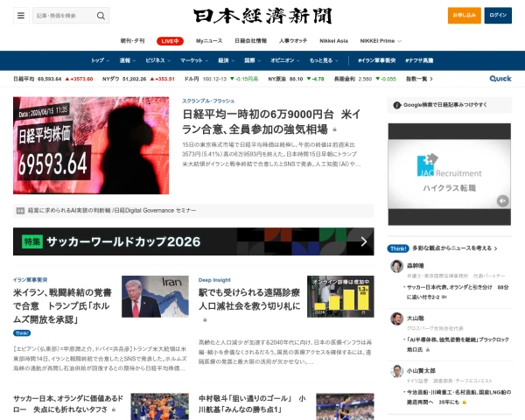Open 多彩な観点からニュースを考える link
The height and width of the screenshot is (420, 525).
454,248
